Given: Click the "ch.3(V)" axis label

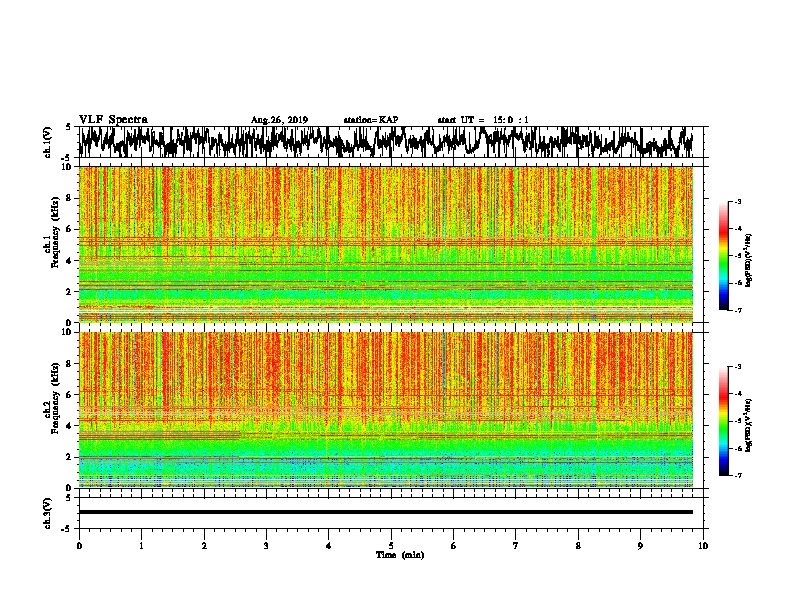Looking at the screenshot, I should 47,513.
